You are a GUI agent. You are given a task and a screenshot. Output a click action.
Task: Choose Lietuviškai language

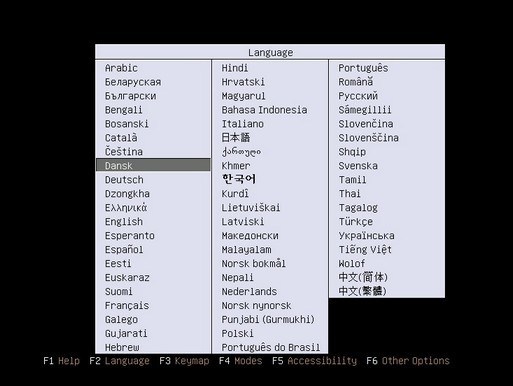[x=251, y=208]
